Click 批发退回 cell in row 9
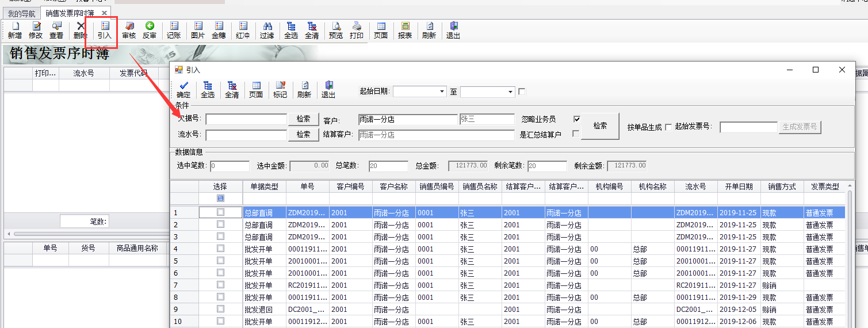The image size is (868, 328). click(264, 309)
